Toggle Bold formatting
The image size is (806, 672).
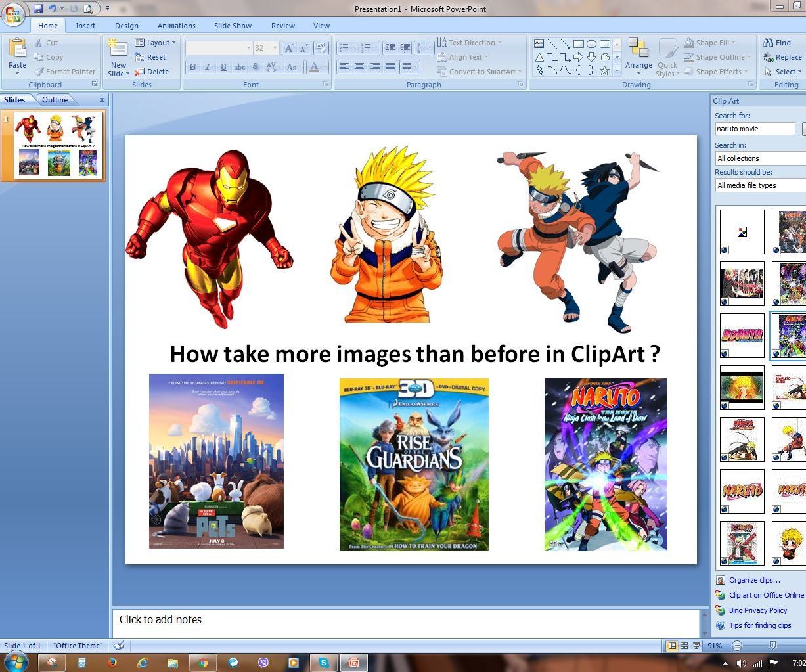click(192, 67)
